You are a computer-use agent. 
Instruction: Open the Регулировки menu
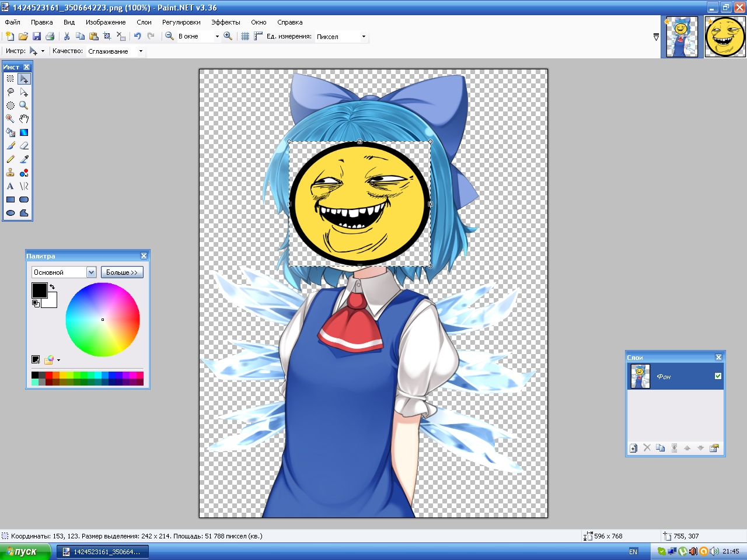(x=181, y=22)
